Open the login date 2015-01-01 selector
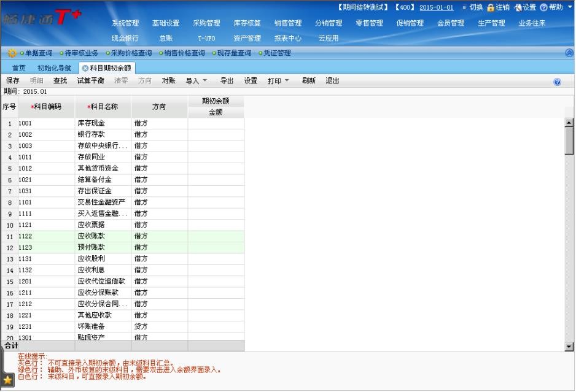This screenshot has height=392, width=576. click(x=436, y=7)
